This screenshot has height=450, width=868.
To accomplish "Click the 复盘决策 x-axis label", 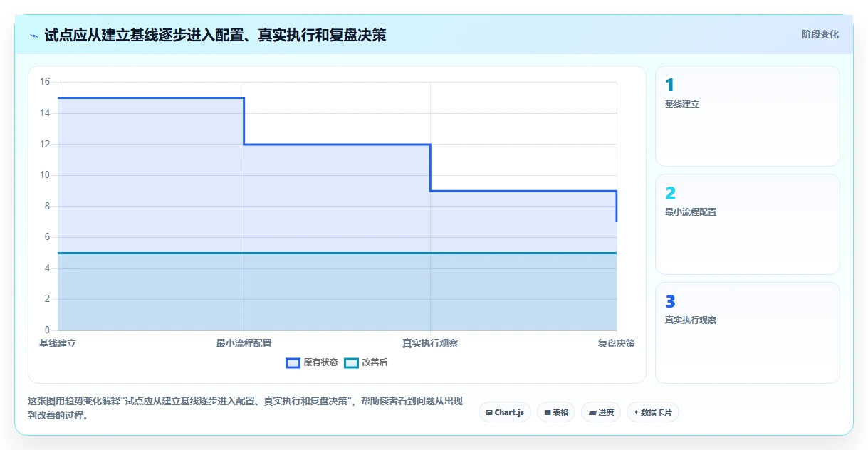I will pos(617,343).
